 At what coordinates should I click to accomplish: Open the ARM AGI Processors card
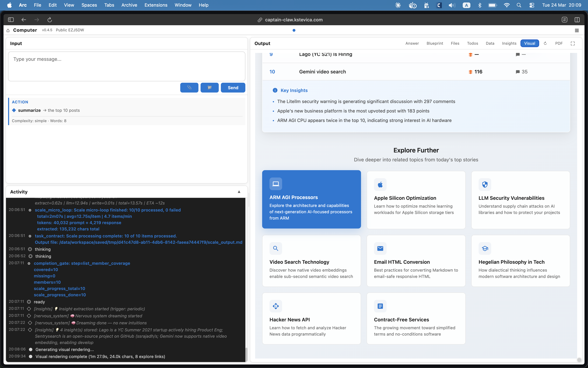pos(311,199)
